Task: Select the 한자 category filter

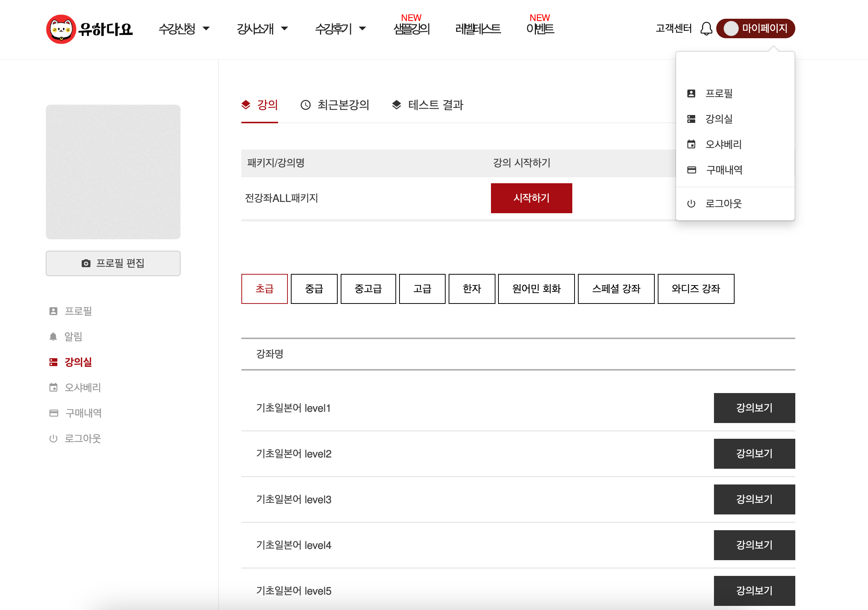Action: pos(471,289)
